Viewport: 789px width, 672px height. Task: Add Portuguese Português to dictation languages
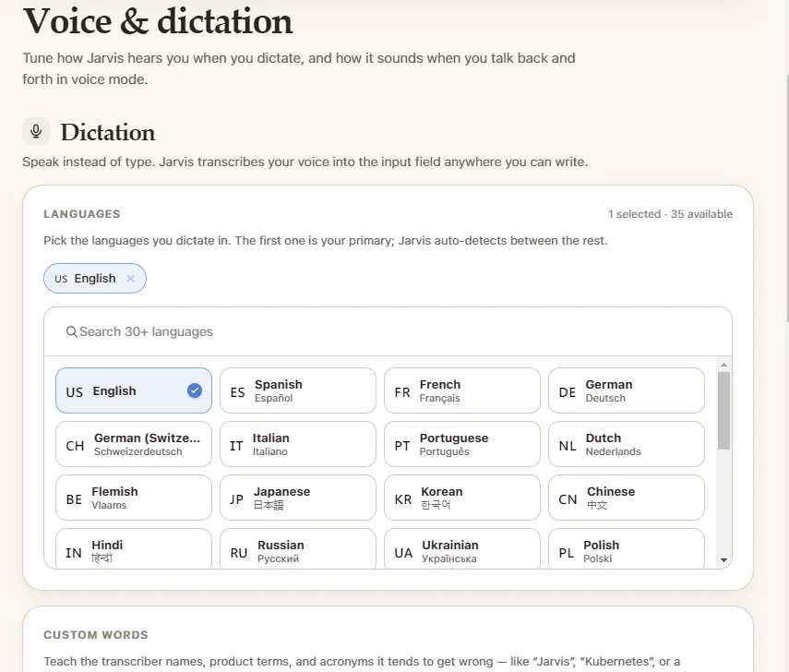[462, 444]
